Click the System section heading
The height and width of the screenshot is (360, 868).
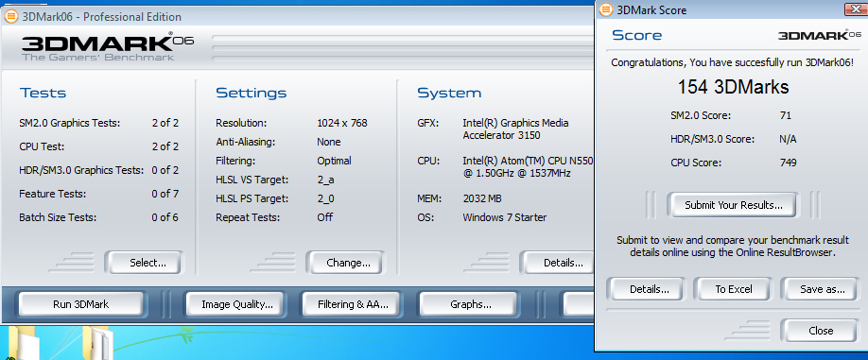[449, 93]
